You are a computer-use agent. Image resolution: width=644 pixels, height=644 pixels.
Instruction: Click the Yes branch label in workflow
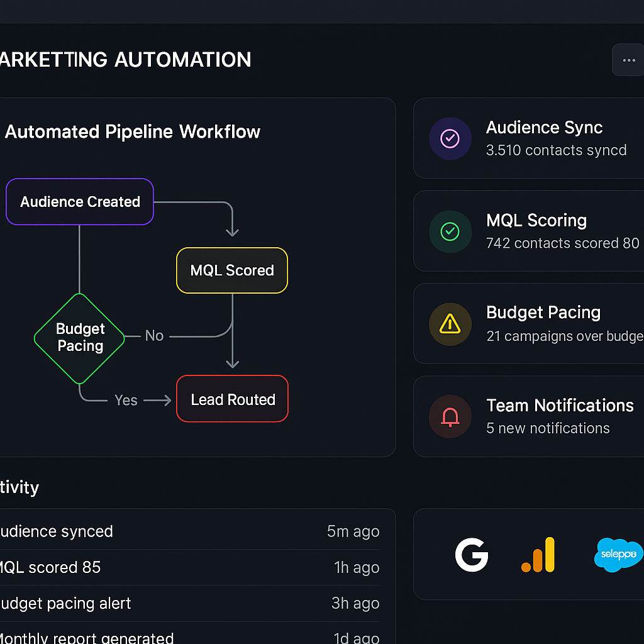[126, 401]
